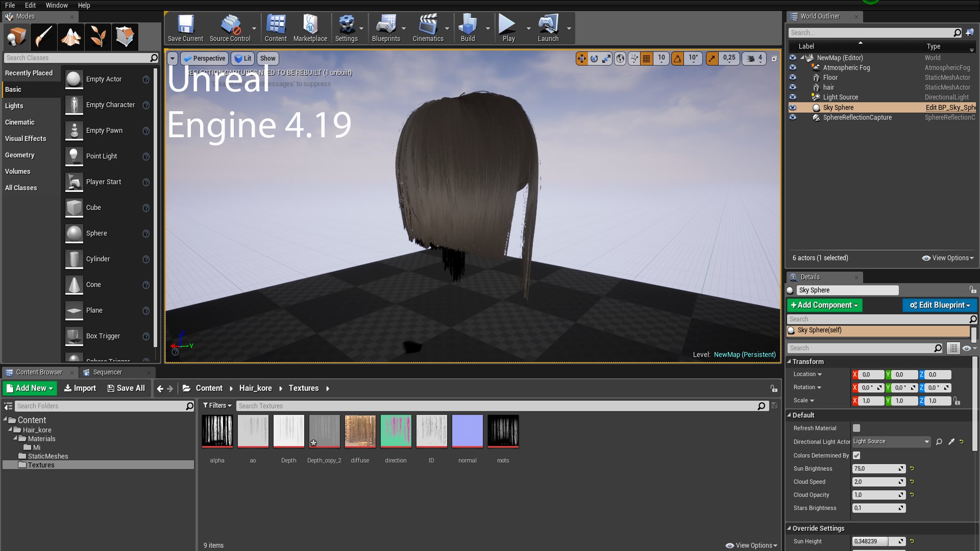This screenshot has width=980, height=551.
Task: Click the Search Classes input field
Action: coord(81,58)
